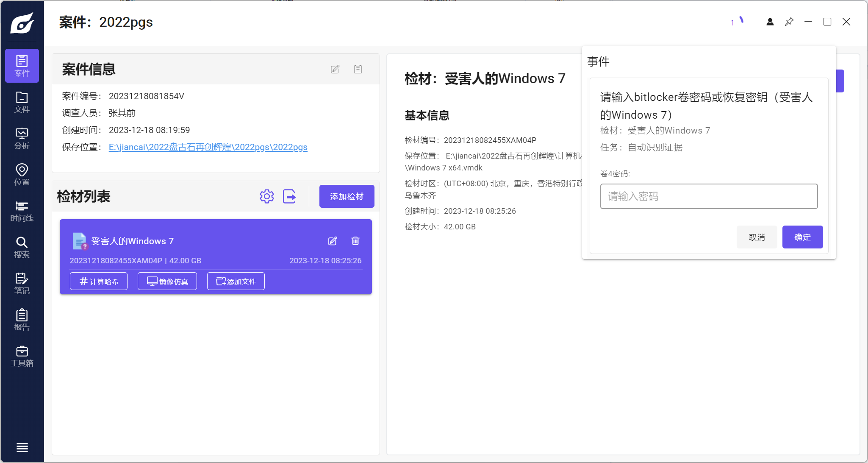
Task: Open the 时间线 section in sidebar
Action: [22, 211]
